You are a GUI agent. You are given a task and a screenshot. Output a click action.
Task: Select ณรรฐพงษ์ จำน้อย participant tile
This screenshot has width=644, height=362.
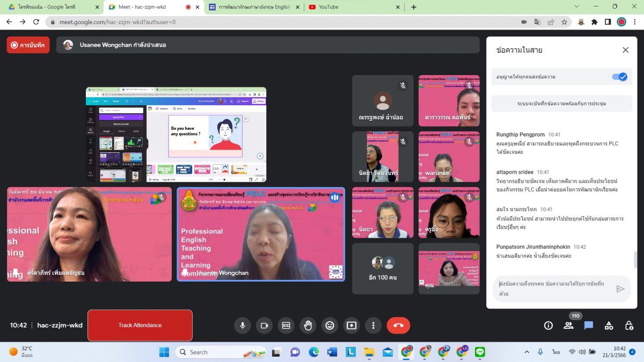[x=383, y=101]
